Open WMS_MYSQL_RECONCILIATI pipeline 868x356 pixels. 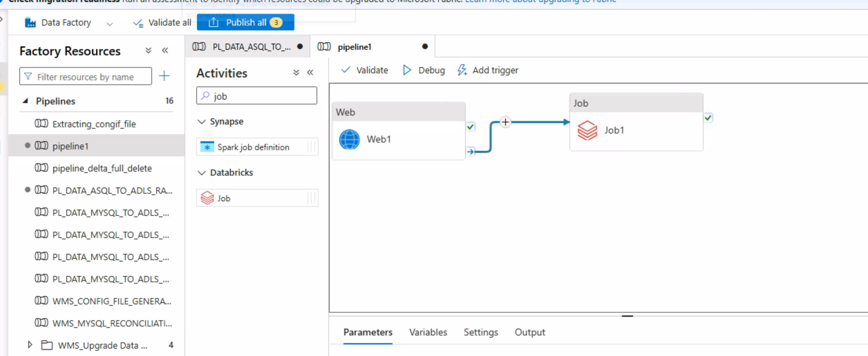(112, 323)
